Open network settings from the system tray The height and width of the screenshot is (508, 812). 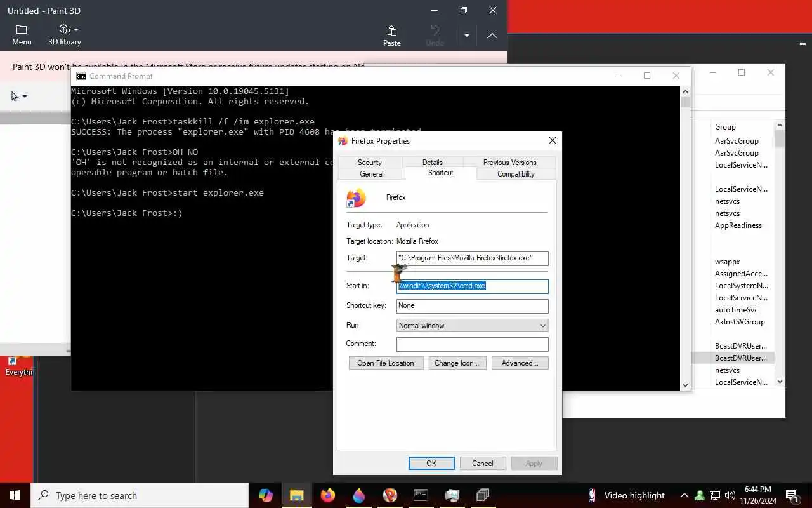click(715, 495)
